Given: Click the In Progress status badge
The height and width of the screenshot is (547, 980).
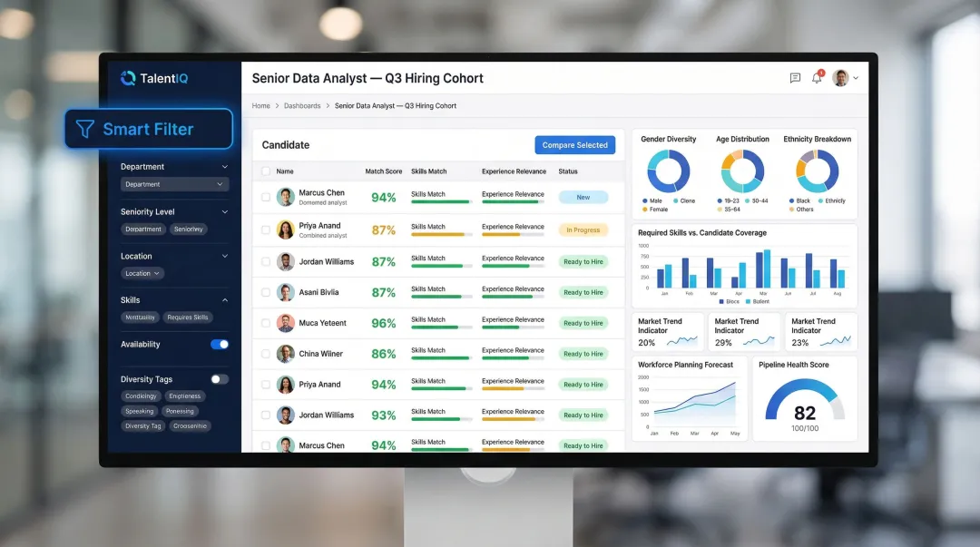Looking at the screenshot, I should 583,230.
